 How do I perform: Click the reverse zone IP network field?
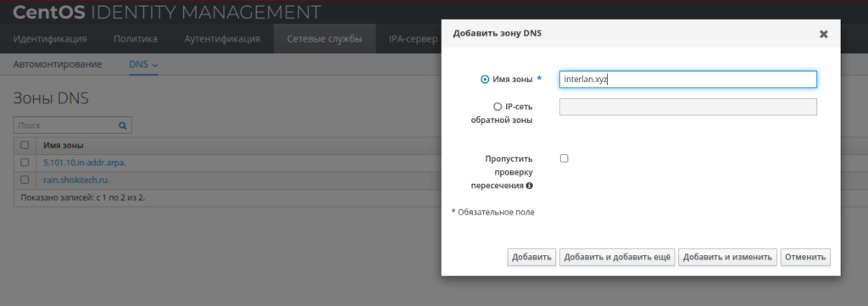[x=688, y=107]
